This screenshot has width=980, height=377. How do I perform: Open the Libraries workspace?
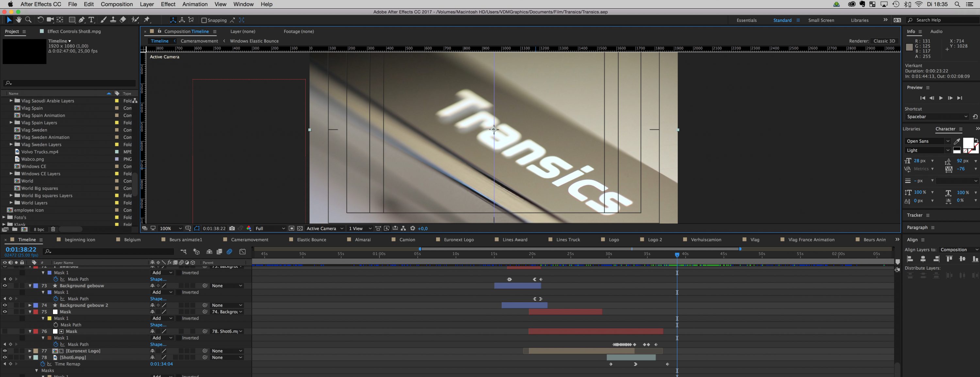pos(859,21)
